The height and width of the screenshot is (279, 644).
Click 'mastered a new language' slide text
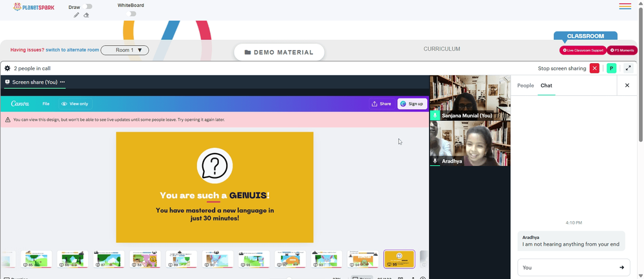pyautogui.click(x=215, y=214)
